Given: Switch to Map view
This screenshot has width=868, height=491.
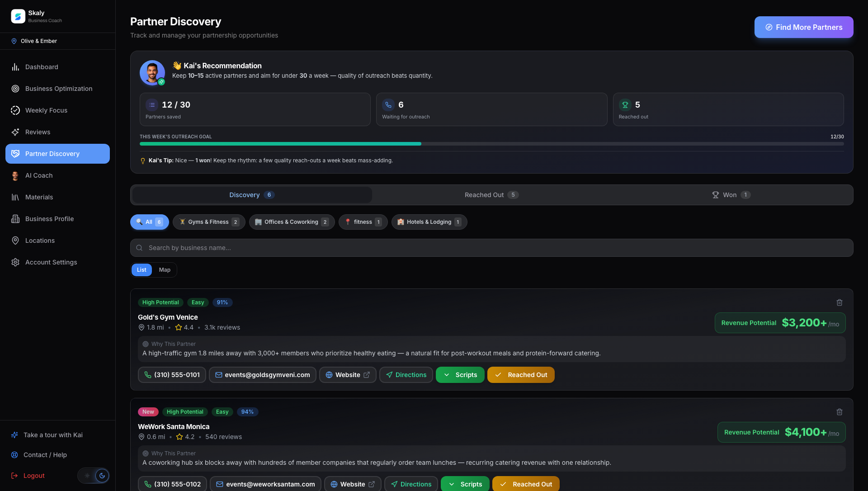Looking at the screenshot, I should [x=165, y=270].
